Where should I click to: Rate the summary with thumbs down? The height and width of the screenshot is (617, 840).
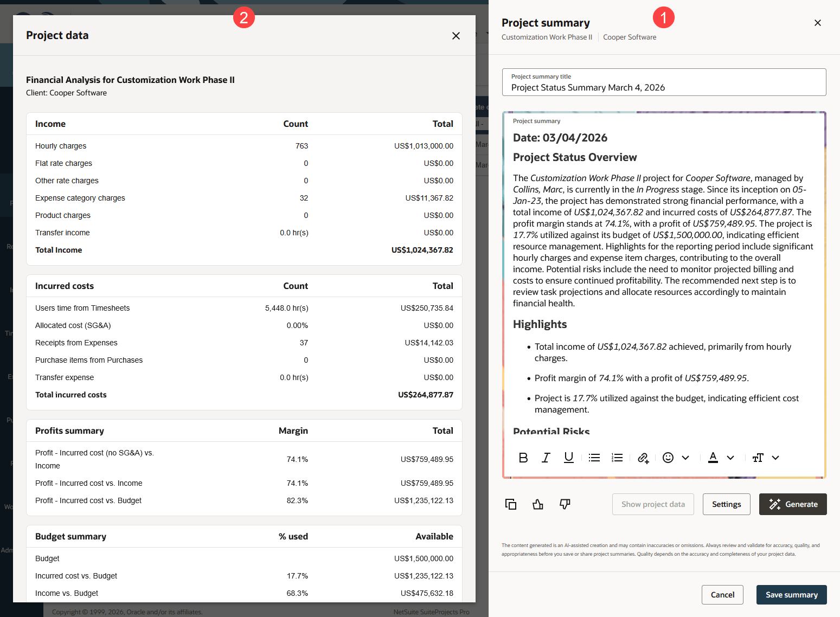tap(565, 504)
